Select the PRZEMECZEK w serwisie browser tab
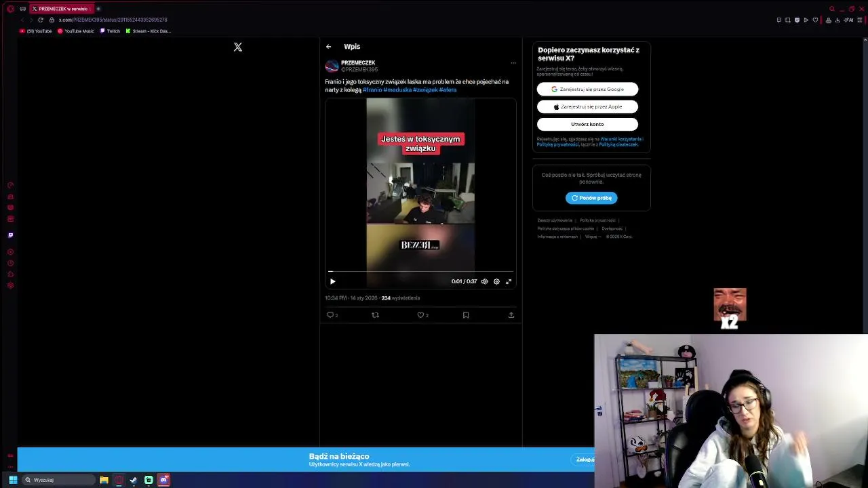This screenshot has width=868, height=488. click(61, 9)
